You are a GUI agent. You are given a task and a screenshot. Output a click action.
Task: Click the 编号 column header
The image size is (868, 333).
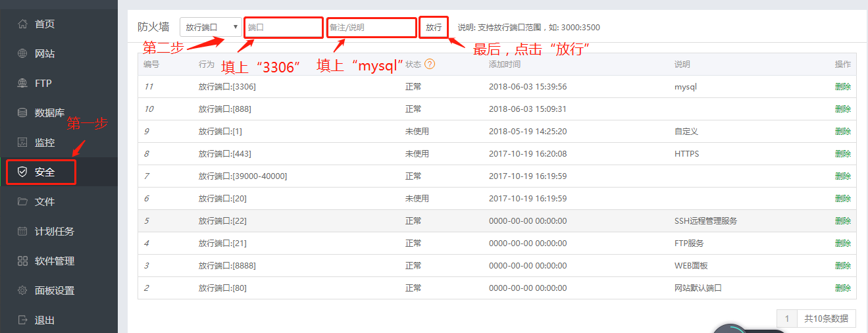click(x=151, y=64)
